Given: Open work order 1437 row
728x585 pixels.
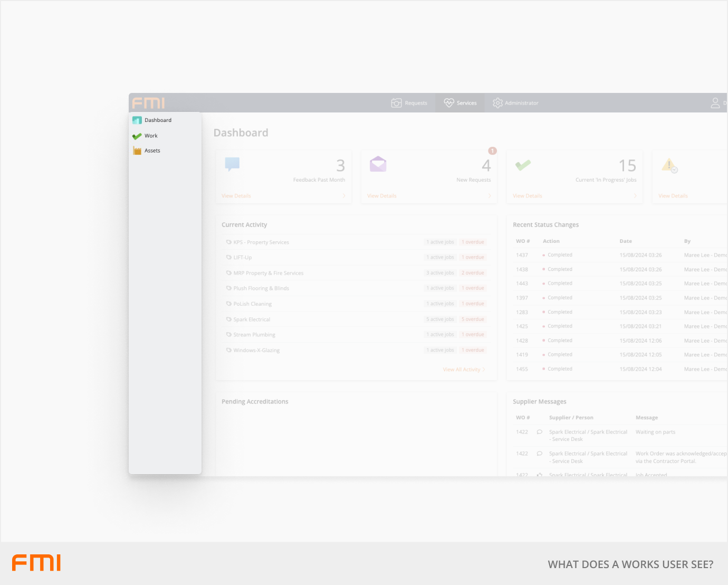Looking at the screenshot, I should (x=522, y=255).
